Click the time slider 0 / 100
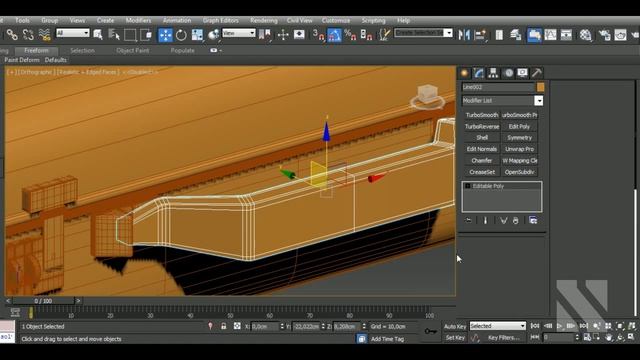The width and height of the screenshot is (640, 360). coord(43,301)
